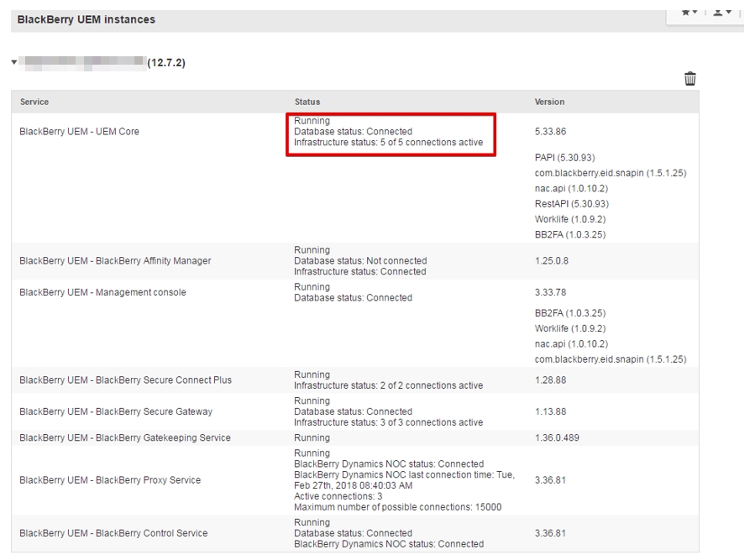Open the RestAPI (5.30.93) version link
This screenshot has width=755, height=560.
point(565,201)
